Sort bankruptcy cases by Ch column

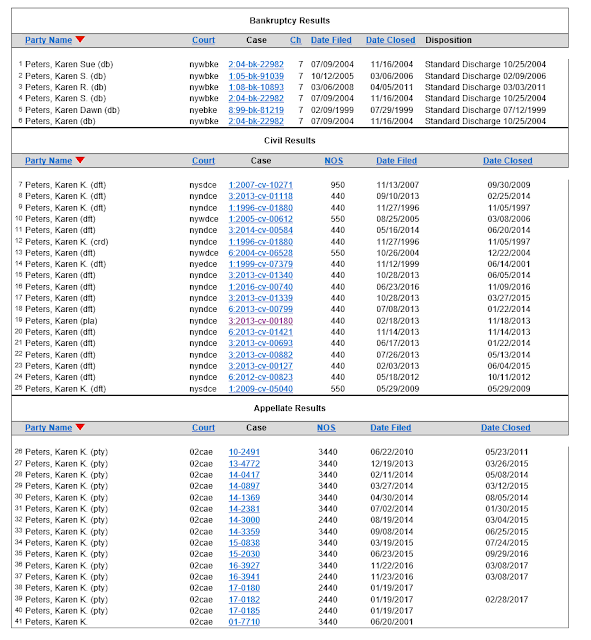pos(296,40)
